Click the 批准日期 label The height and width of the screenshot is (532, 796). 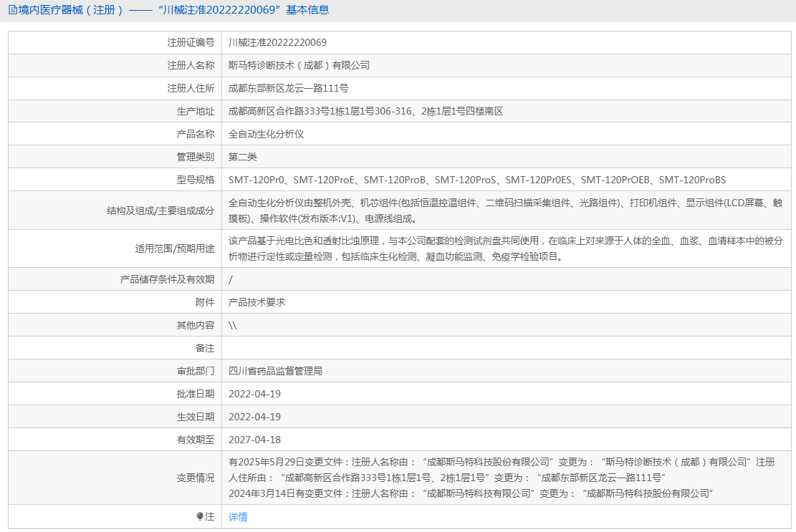[x=196, y=394]
